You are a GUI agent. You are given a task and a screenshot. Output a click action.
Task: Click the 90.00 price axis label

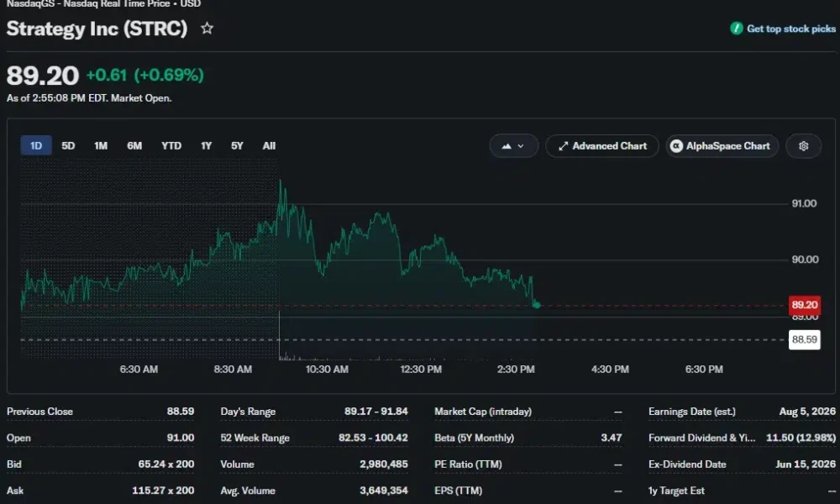point(805,260)
